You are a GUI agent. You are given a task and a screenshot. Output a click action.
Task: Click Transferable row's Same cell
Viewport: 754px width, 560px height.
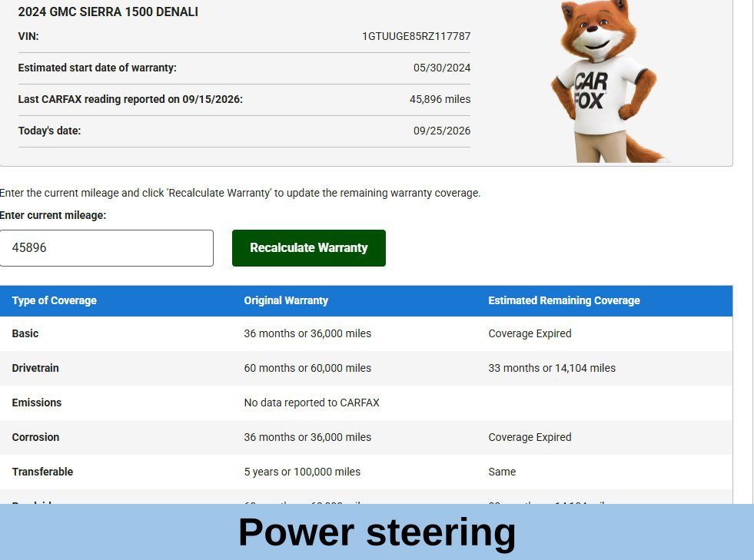tap(502, 472)
